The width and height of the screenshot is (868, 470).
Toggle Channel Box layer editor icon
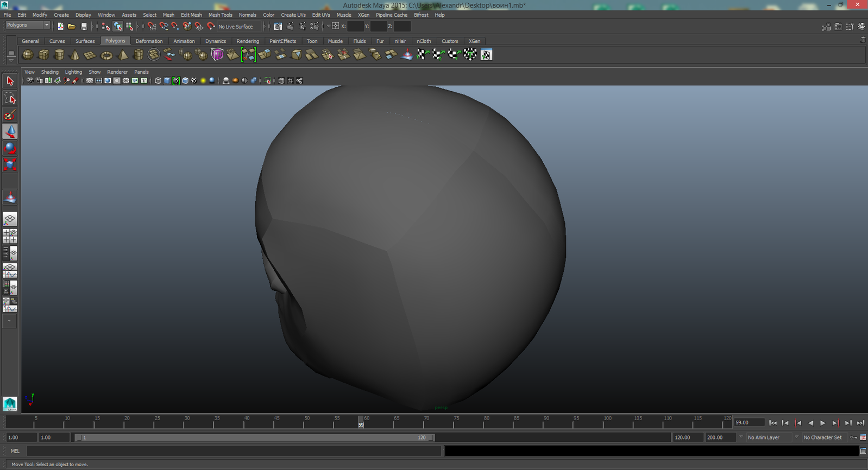pos(861,27)
